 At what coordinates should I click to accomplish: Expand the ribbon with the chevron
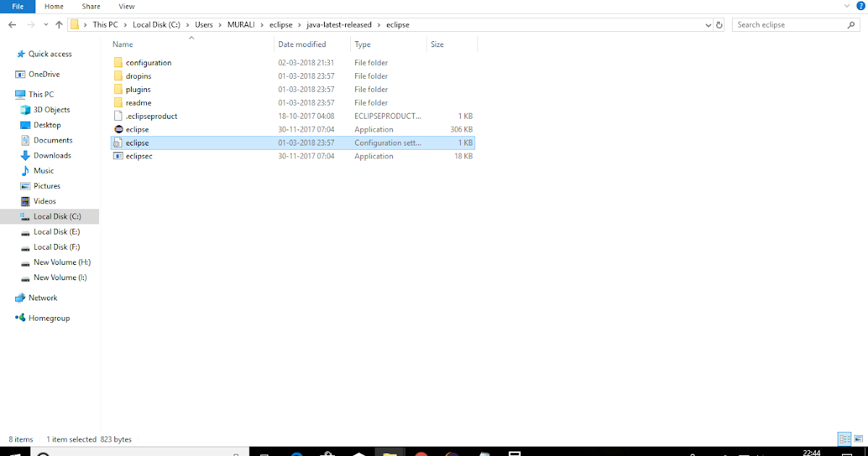click(x=848, y=7)
